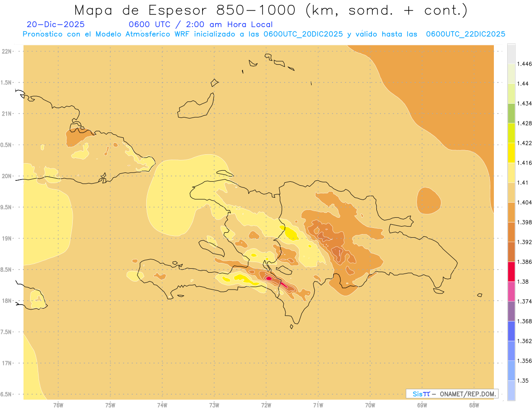The image size is (532, 411).
Task: Click the purple colorbar swatch between 1.368 and 1.374
Action: click(x=511, y=311)
